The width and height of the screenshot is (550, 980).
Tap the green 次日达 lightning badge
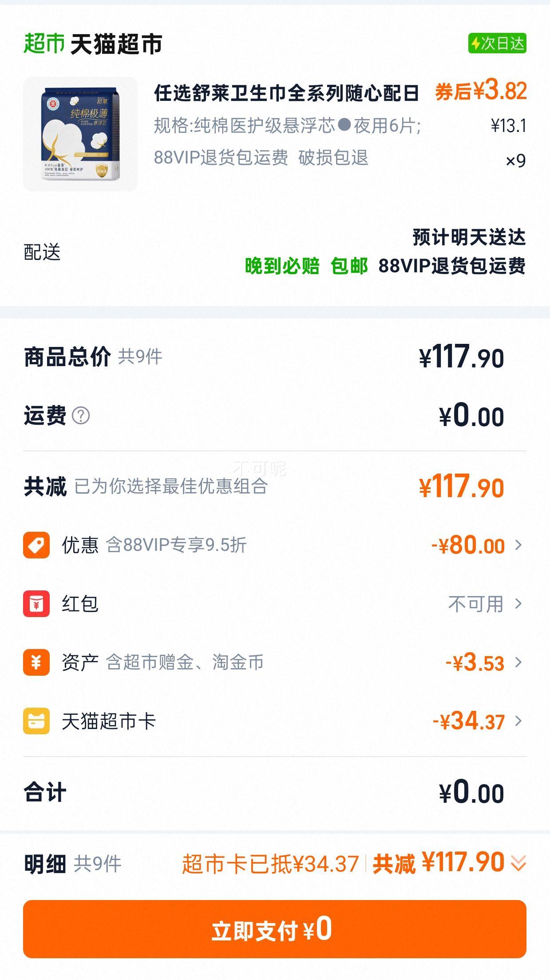[497, 44]
